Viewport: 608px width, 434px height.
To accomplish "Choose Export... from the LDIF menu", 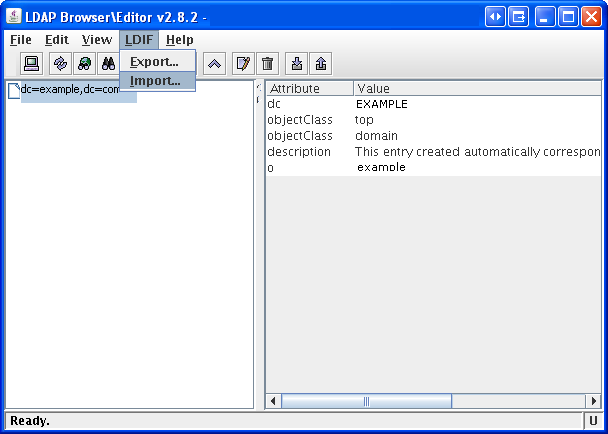I will (157, 61).
